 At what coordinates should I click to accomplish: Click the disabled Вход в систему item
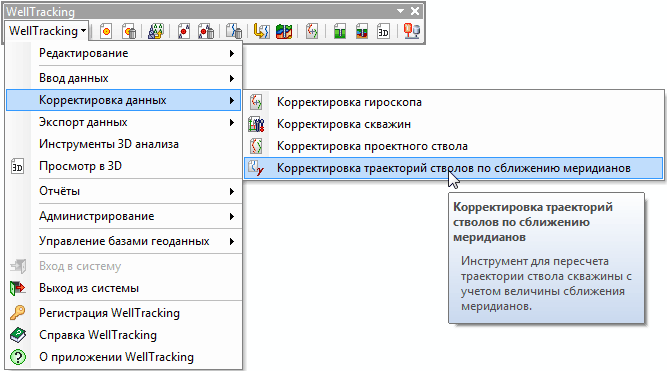point(124,266)
